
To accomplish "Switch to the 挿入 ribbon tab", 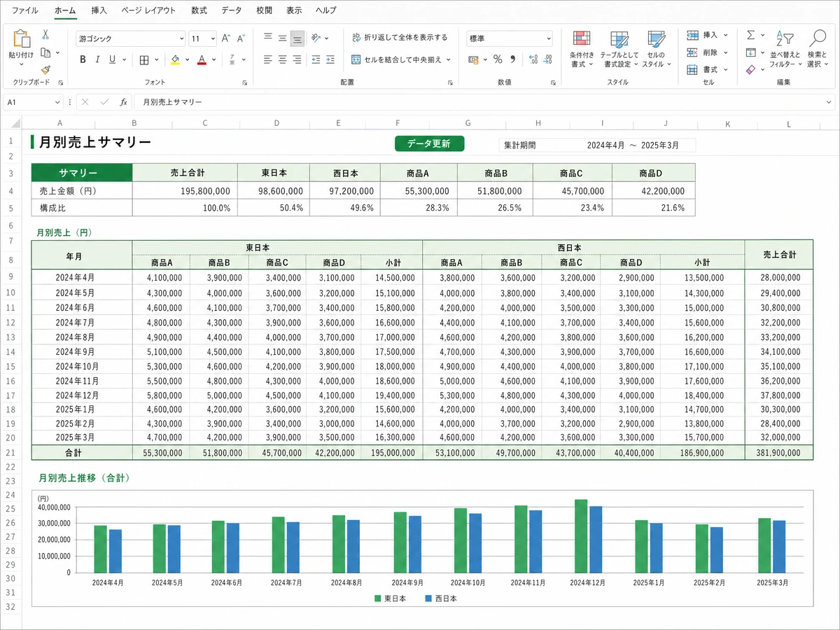I will 99,10.
